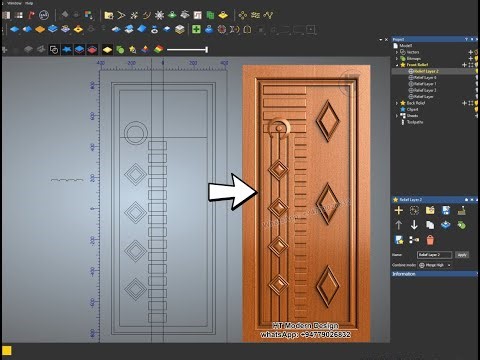
Task: Click the yellow folder vector-library icon
Action: (109, 15)
